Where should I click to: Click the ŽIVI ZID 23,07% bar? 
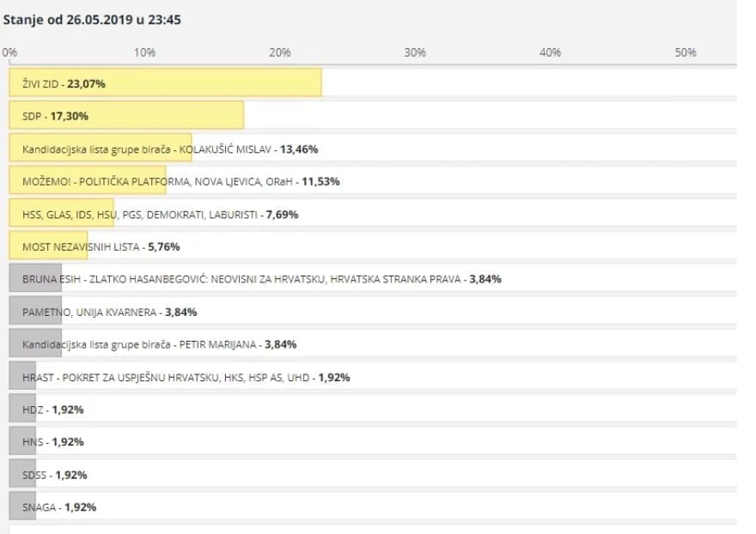coord(165,83)
